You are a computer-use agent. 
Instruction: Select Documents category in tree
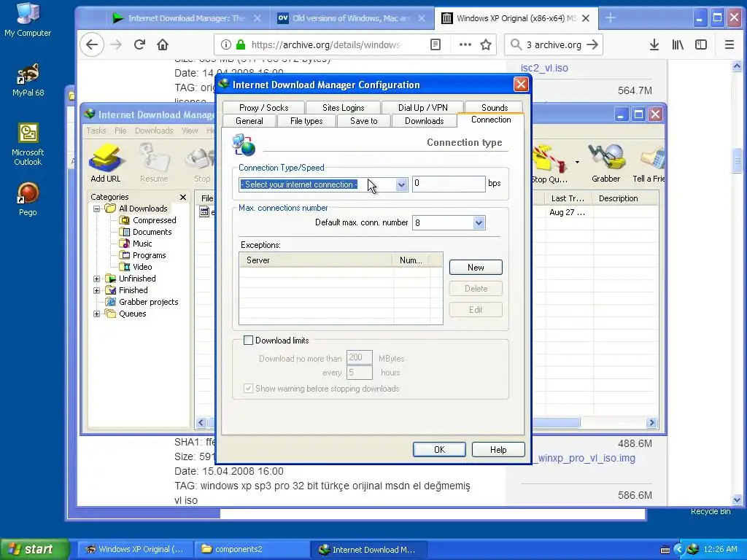pos(152,232)
